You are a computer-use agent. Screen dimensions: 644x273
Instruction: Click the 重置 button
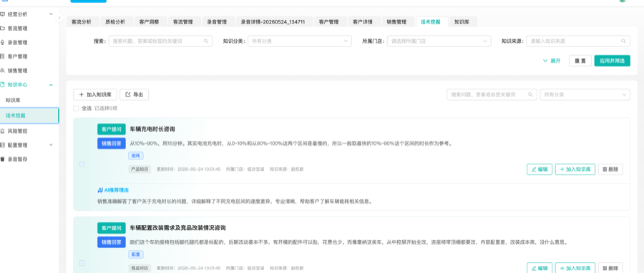coord(580,61)
